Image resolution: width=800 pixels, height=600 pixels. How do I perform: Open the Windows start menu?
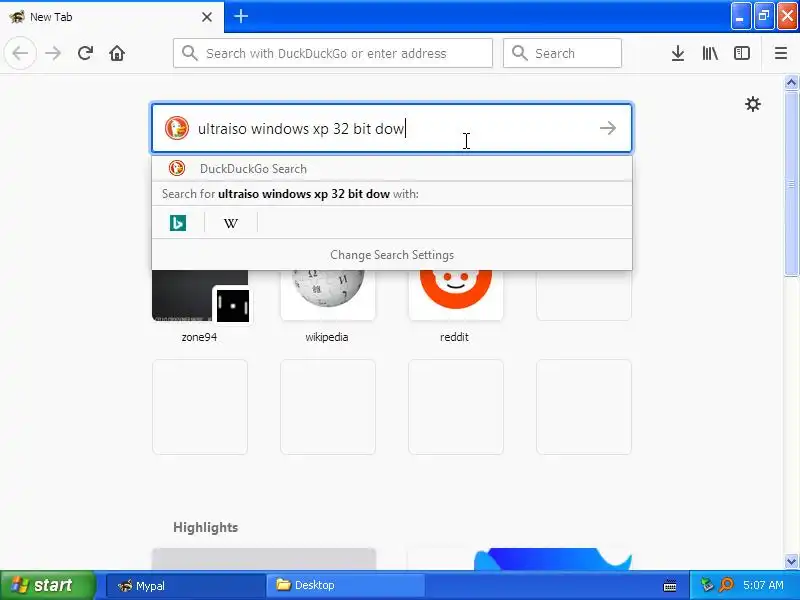[x=48, y=585]
